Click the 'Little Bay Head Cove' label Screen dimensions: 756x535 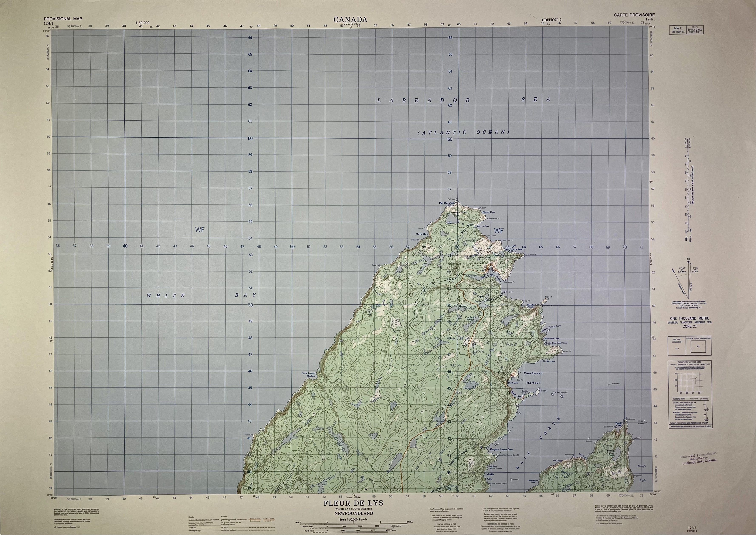(x=557, y=343)
